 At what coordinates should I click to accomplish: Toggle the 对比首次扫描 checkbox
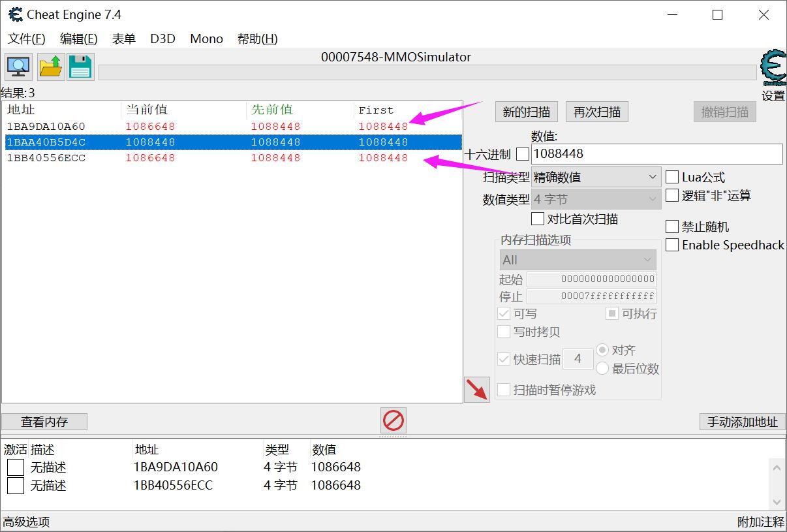pyautogui.click(x=538, y=219)
